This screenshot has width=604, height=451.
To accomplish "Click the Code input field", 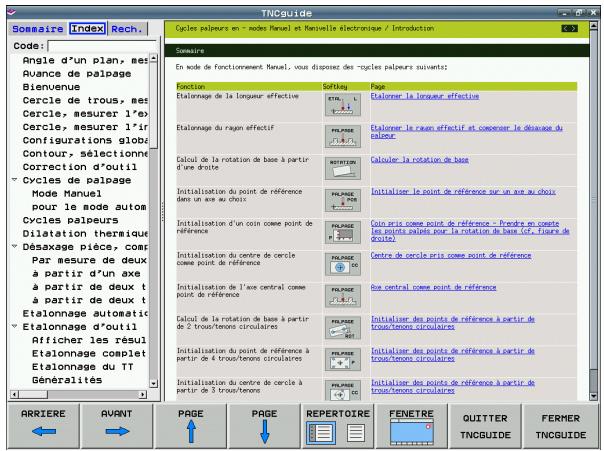I will 102,46.
